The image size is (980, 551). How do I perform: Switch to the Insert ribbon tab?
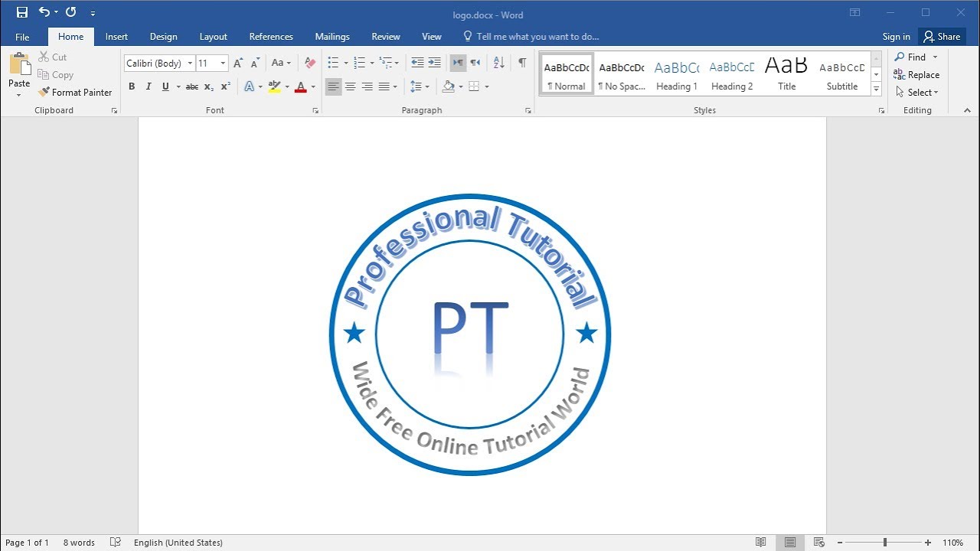(x=116, y=36)
